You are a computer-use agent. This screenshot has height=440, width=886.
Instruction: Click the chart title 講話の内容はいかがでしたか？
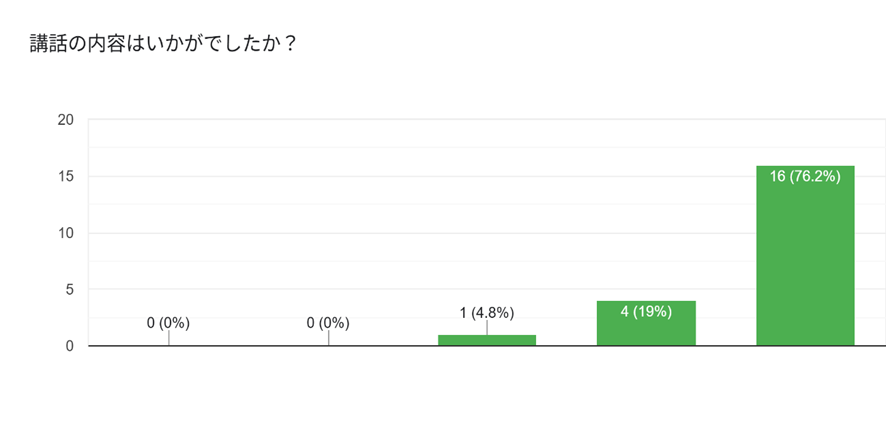pyautogui.click(x=164, y=43)
